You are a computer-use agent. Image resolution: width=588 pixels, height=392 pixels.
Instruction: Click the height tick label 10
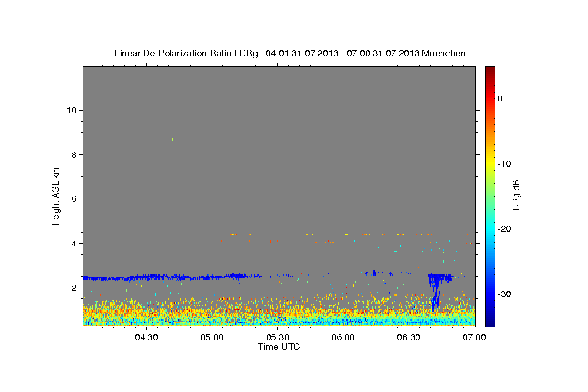coord(71,110)
